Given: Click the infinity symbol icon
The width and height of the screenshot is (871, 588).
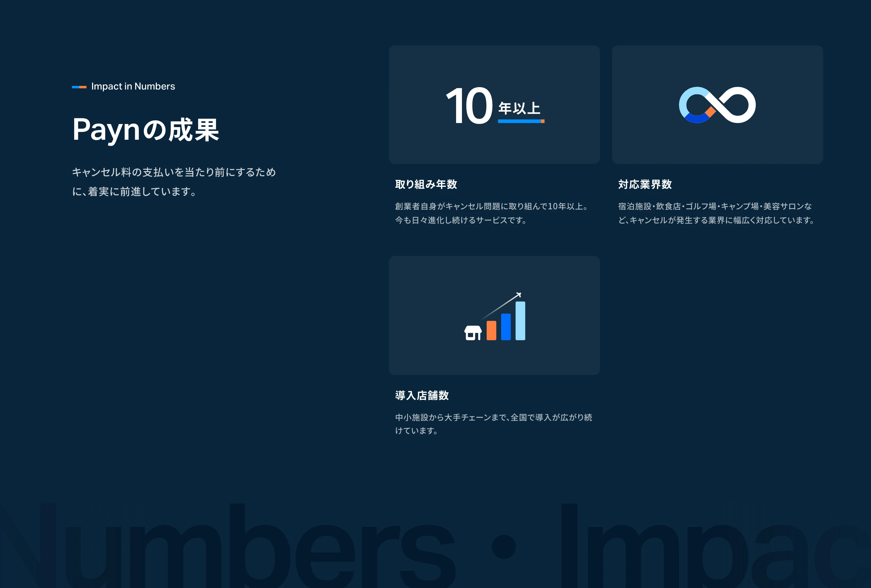Looking at the screenshot, I should [x=717, y=105].
